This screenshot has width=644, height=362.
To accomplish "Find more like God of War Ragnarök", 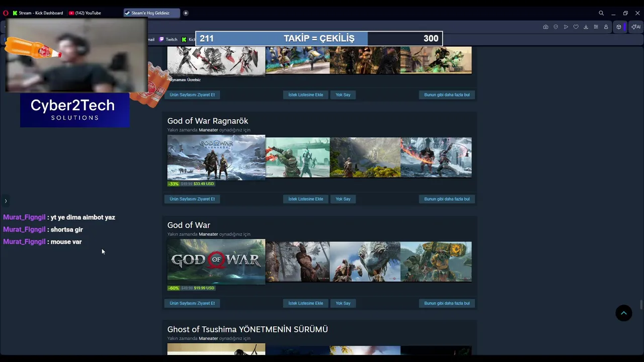I will tap(447, 199).
